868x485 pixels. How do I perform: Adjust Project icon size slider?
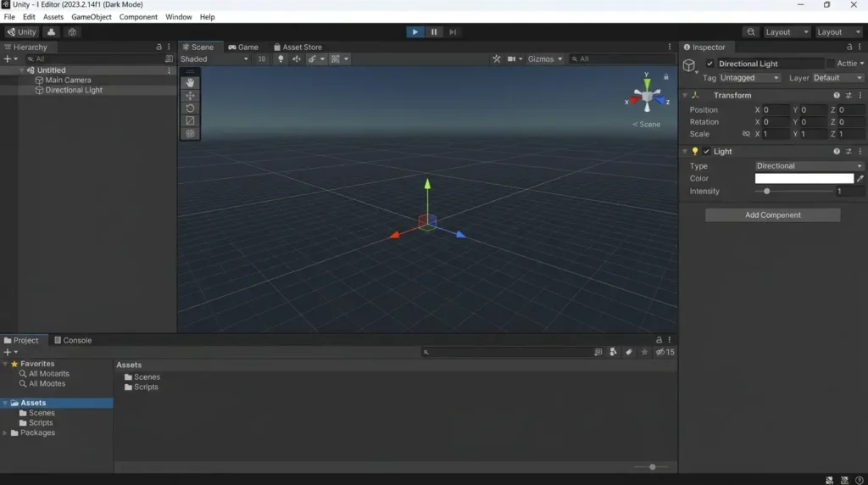651,467
